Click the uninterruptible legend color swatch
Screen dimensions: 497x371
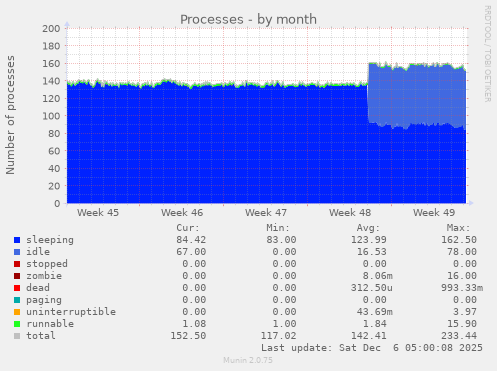(x=17, y=312)
